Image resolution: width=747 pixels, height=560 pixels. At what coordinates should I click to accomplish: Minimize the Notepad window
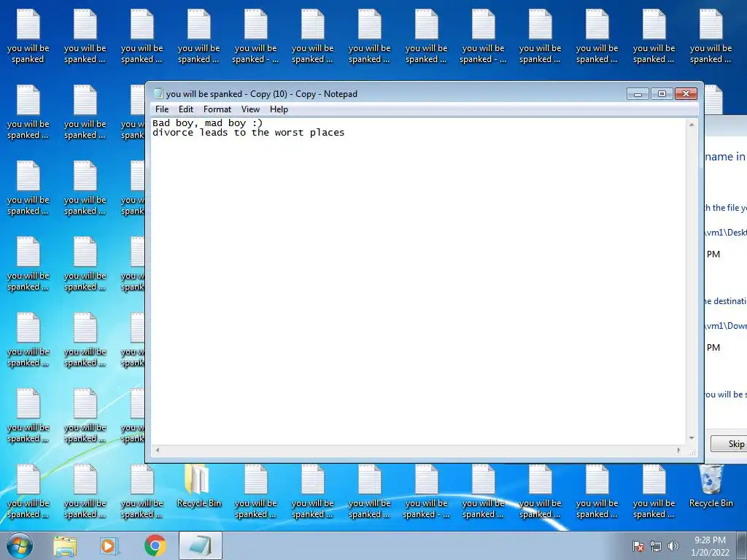638,94
